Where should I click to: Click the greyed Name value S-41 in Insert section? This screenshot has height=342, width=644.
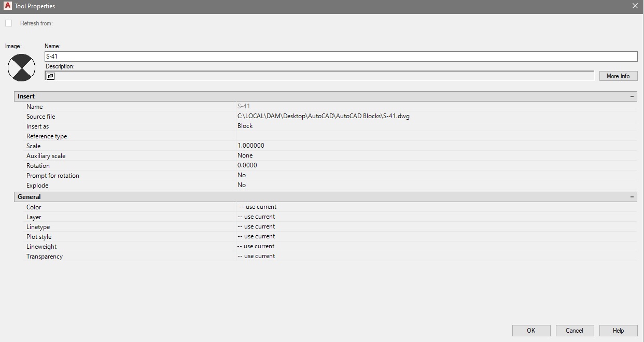click(x=244, y=106)
